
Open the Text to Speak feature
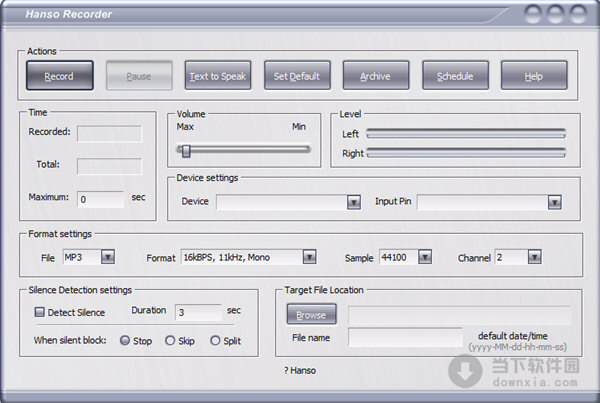[218, 76]
